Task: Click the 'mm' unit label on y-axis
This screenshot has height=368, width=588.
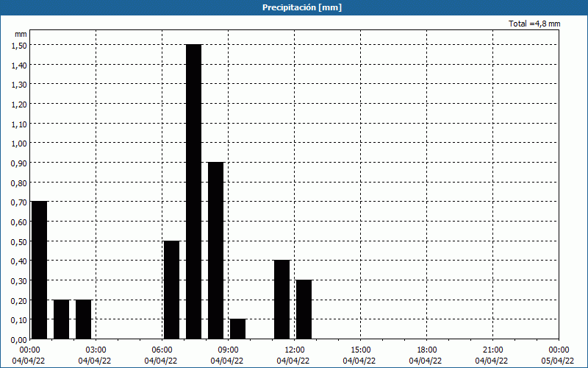Action: coord(21,34)
